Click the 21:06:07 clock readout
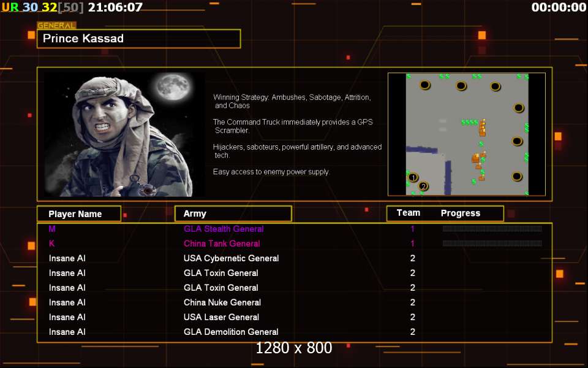 pyautogui.click(x=115, y=7)
